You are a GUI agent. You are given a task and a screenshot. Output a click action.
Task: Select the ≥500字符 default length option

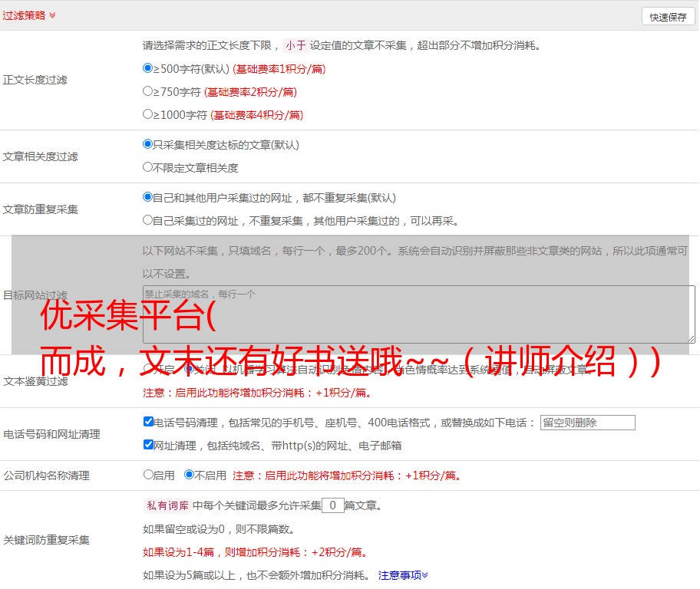[148, 68]
